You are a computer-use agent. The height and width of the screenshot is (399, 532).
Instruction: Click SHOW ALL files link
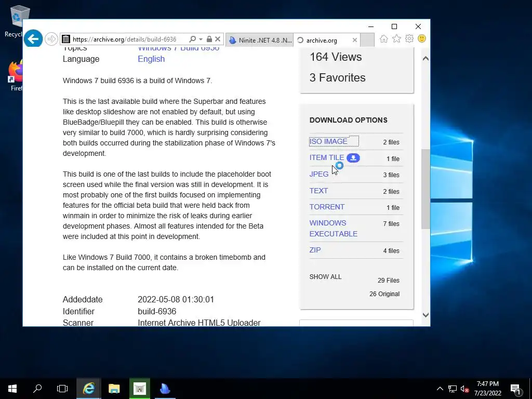[x=325, y=277]
